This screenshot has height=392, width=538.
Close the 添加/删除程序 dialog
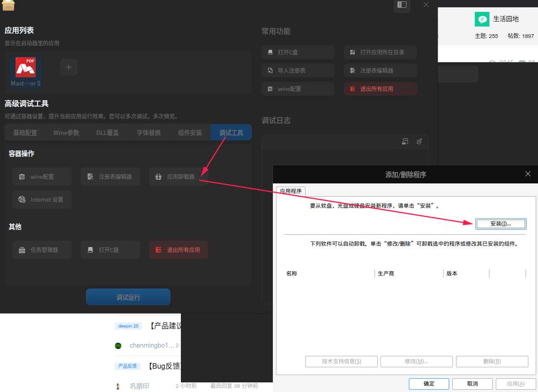tap(528, 174)
